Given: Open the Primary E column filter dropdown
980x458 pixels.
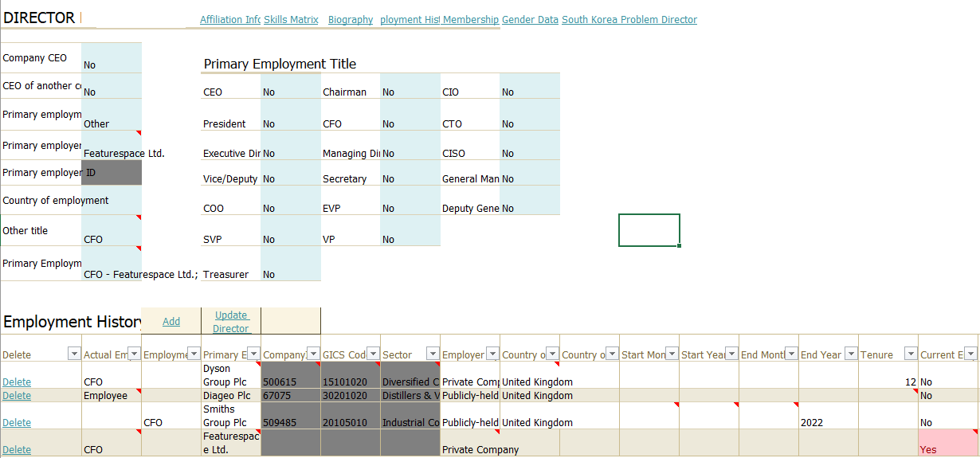Looking at the screenshot, I should click(253, 354).
